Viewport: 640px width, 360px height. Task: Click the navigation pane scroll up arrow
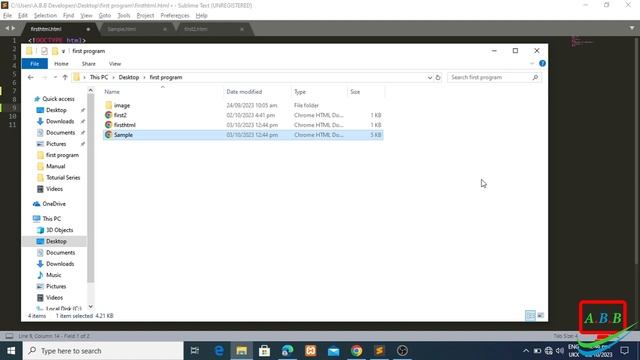click(91, 90)
